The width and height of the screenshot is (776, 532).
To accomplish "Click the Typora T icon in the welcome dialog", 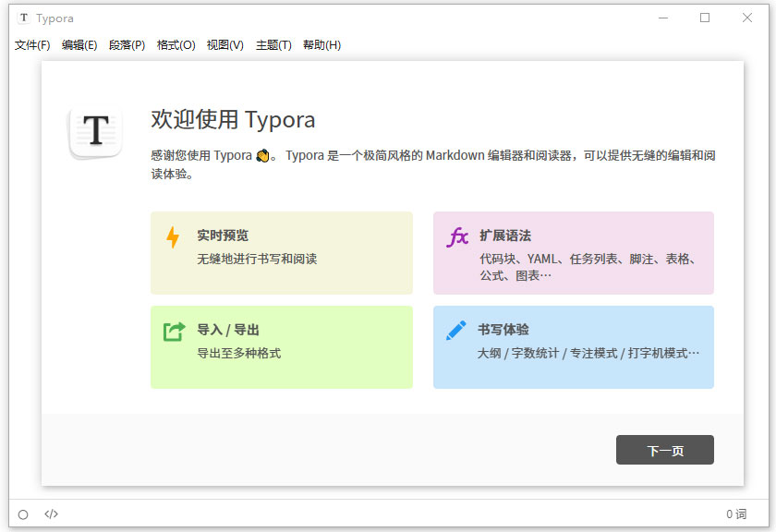I will pyautogui.click(x=95, y=131).
